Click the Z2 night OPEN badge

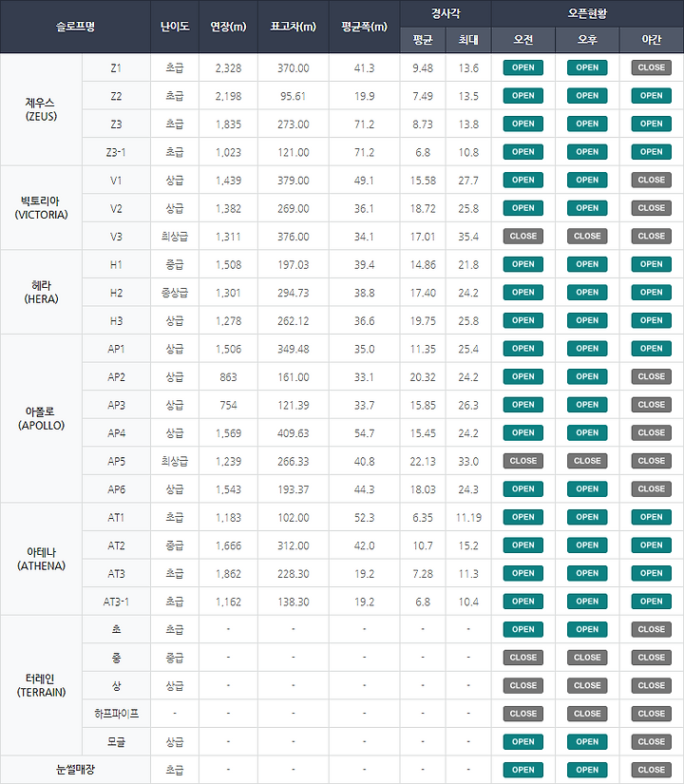651,95
